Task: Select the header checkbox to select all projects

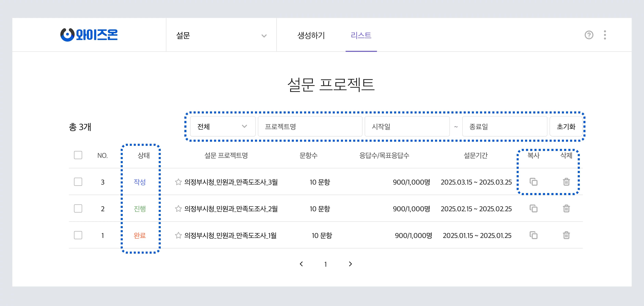Action: pyautogui.click(x=78, y=155)
